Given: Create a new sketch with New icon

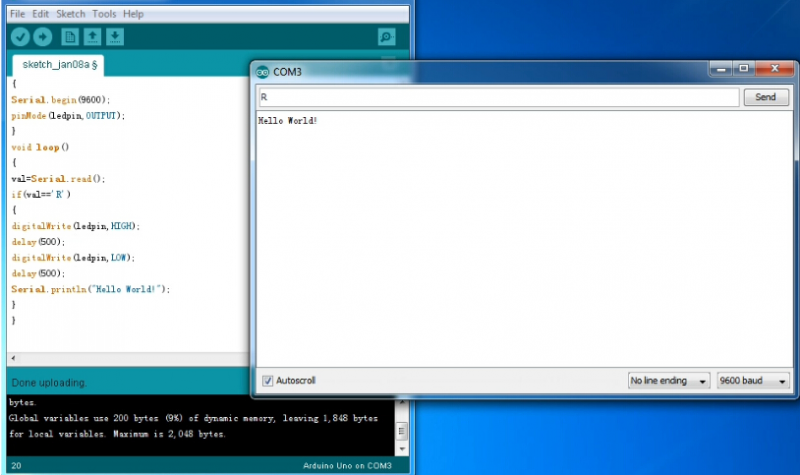Looking at the screenshot, I should 70,37.
